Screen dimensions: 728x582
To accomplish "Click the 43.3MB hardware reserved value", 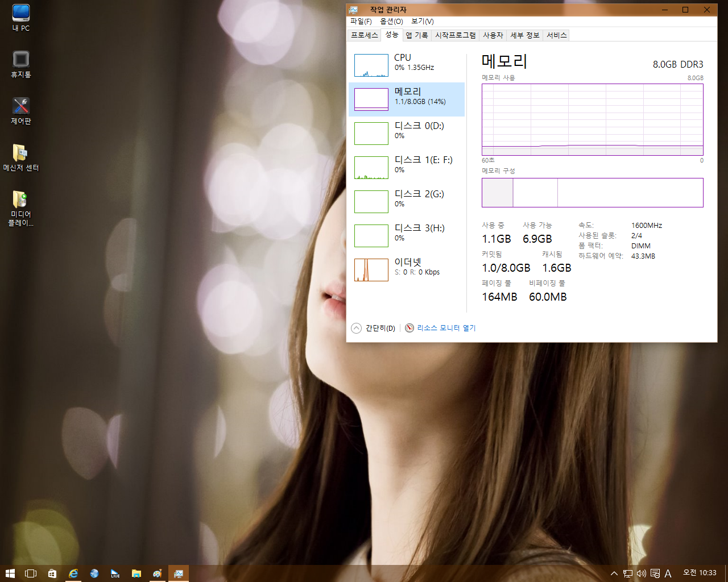I will click(643, 256).
